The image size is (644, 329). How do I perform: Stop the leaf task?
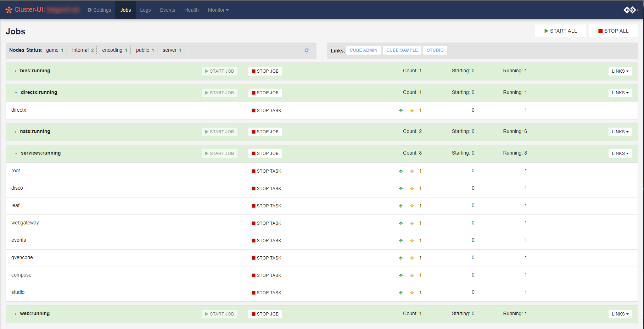click(267, 206)
